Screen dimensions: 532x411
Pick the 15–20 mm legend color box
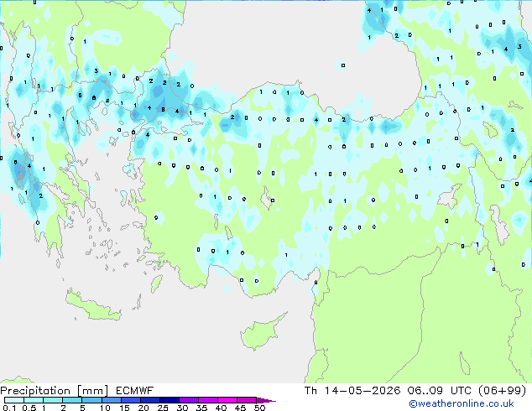(x=131, y=400)
